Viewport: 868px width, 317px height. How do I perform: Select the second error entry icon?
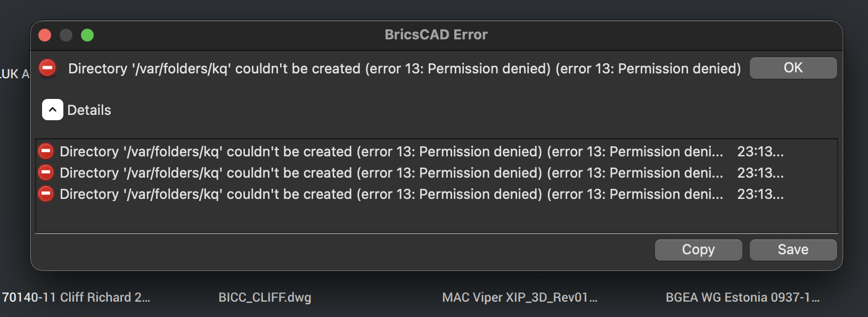[x=46, y=173]
